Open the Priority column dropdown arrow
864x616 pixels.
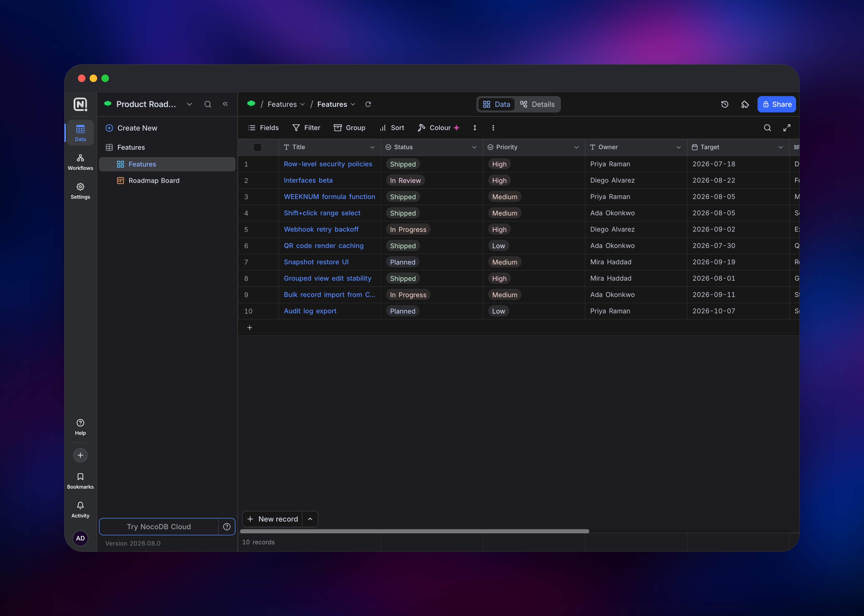pos(576,147)
